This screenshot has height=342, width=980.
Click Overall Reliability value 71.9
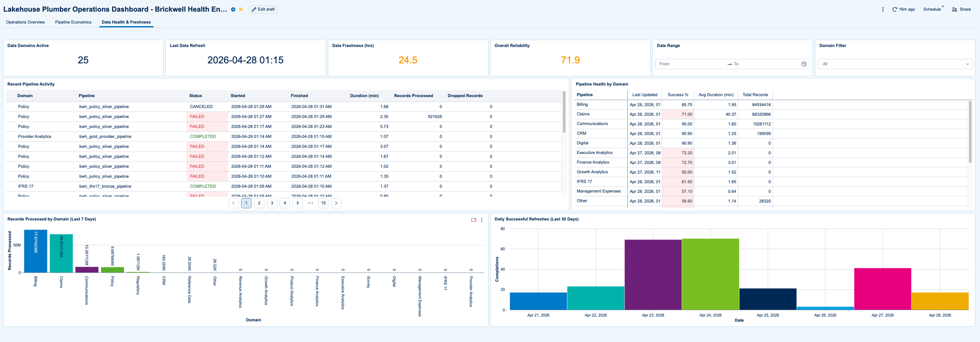(x=570, y=60)
